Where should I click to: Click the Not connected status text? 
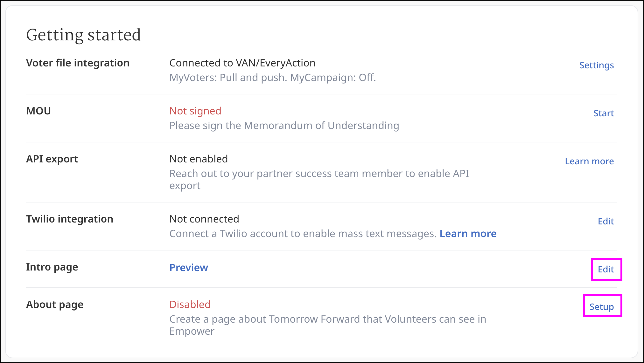tap(204, 219)
